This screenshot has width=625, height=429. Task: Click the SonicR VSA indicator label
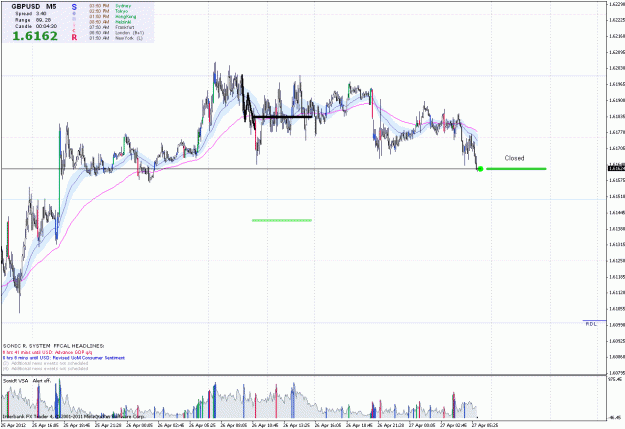tap(16, 381)
